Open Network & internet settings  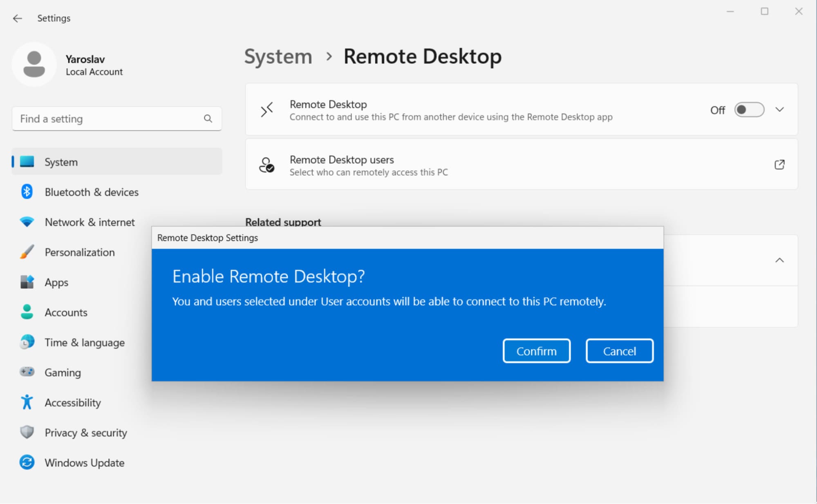[117, 222]
